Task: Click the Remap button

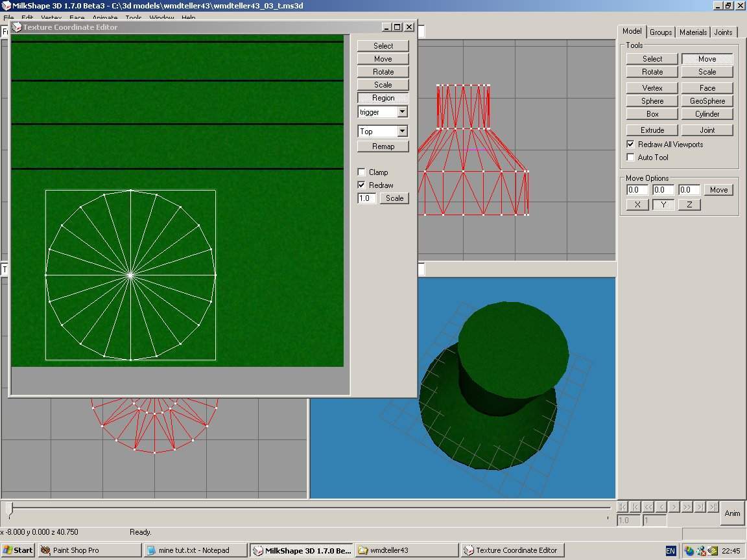Action: [383, 146]
